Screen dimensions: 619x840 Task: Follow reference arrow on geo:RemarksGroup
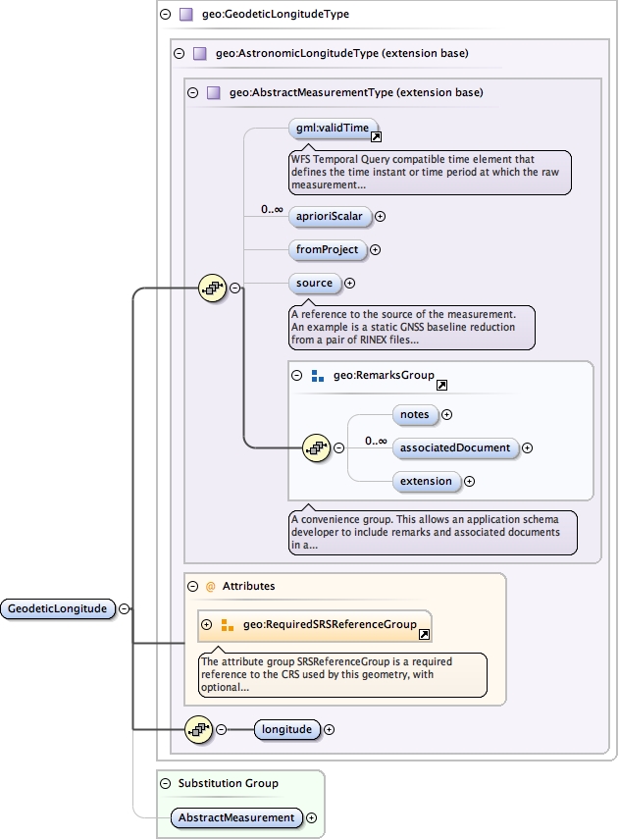pyautogui.click(x=441, y=386)
